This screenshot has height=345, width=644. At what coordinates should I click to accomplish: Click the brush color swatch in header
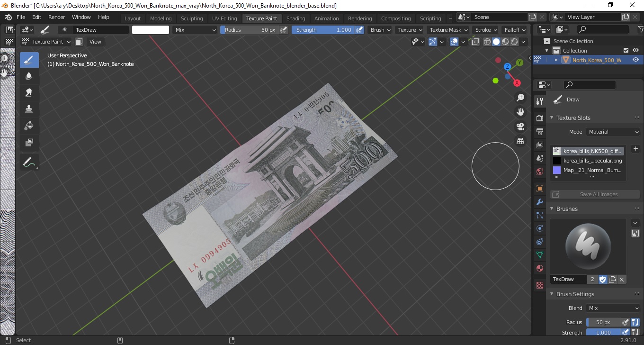tap(151, 30)
